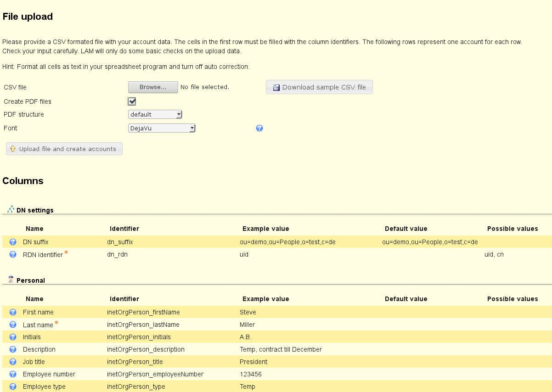Uncheck the Create PDF files checkbox

(132, 101)
